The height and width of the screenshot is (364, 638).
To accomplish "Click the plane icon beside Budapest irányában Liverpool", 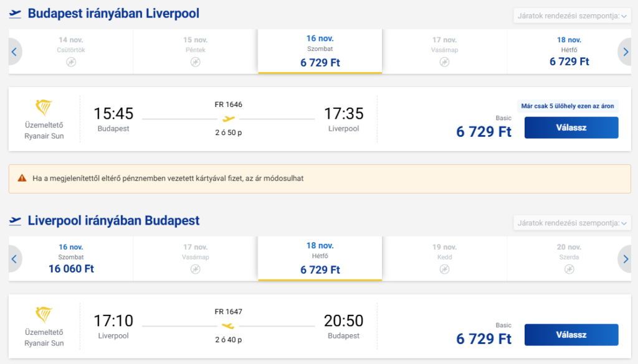I will pyautogui.click(x=15, y=14).
